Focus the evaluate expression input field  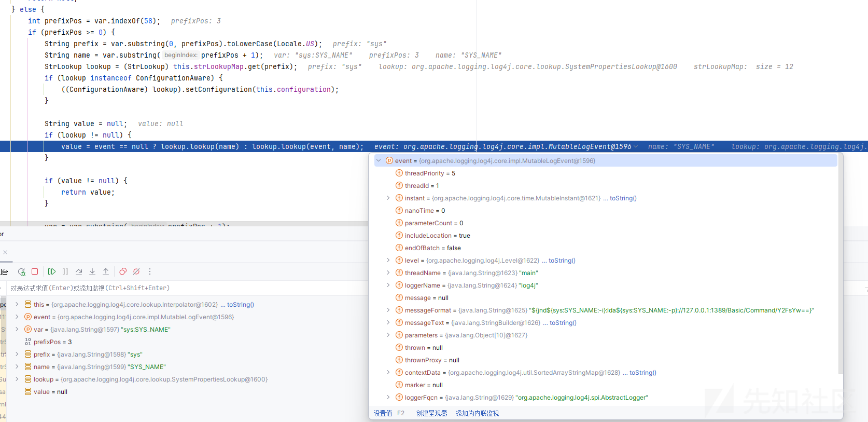pos(187,288)
